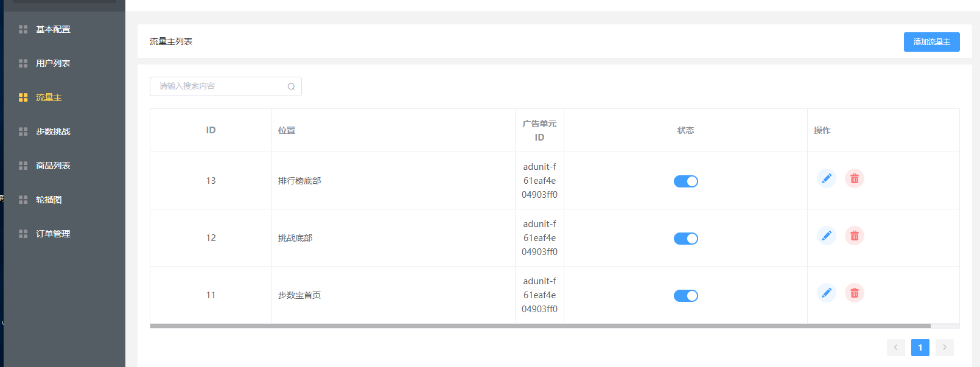
Task: Click the search magnifier icon
Action: [291, 86]
